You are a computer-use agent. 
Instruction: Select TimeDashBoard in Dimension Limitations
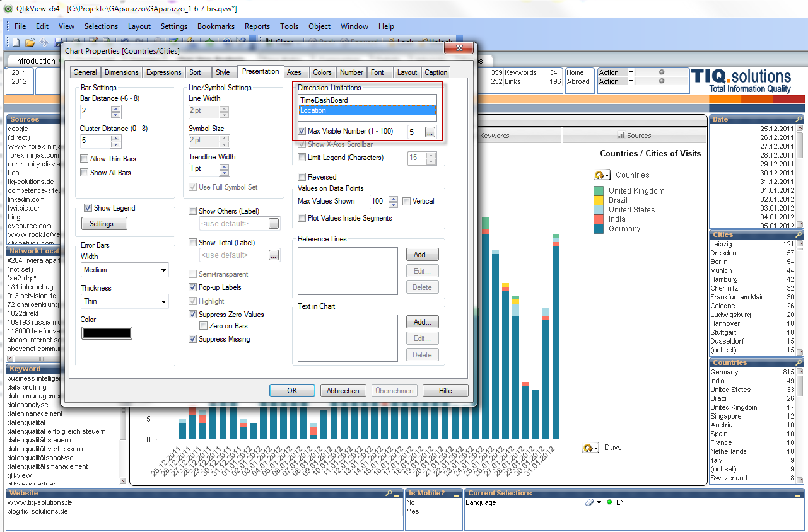(367, 100)
